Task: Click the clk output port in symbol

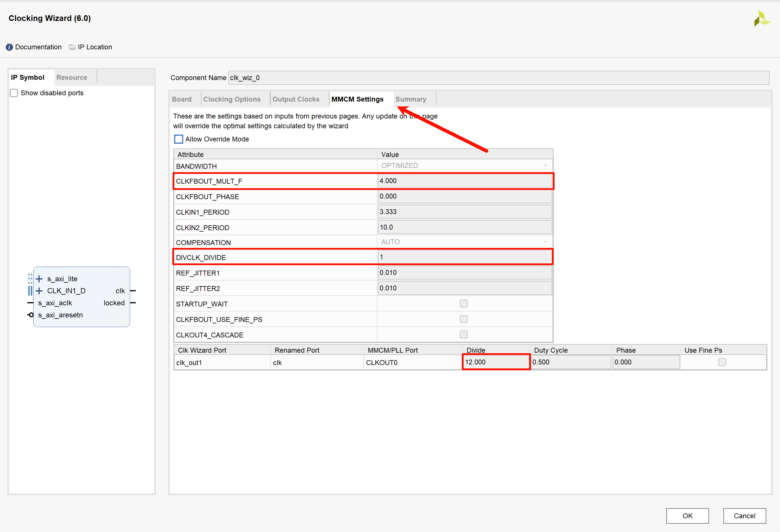Action: click(x=120, y=291)
